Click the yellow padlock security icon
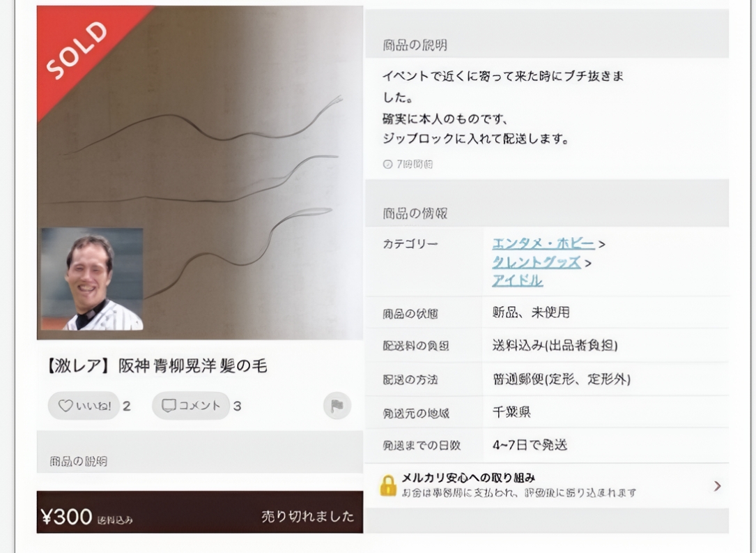This screenshot has height=553, width=756. coord(388,485)
